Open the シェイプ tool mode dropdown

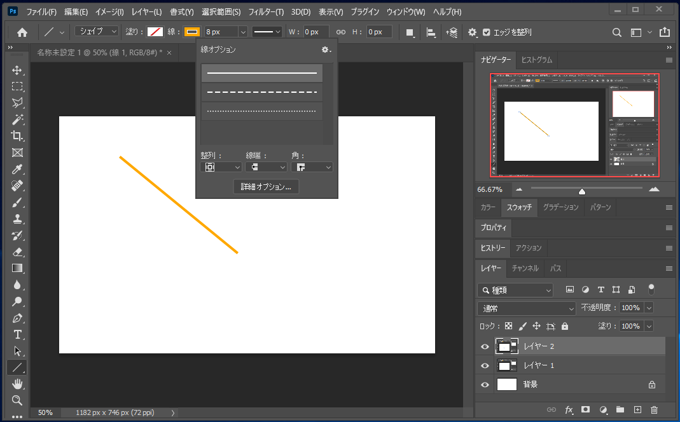(x=96, y=31)
